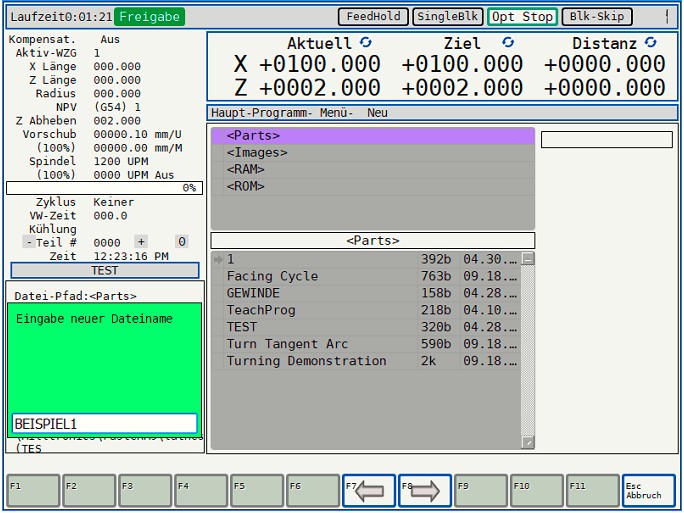Click the Aktuell X value +0100.000
The width and height of the screenshot is (684, 513).
tap(320, 64)
